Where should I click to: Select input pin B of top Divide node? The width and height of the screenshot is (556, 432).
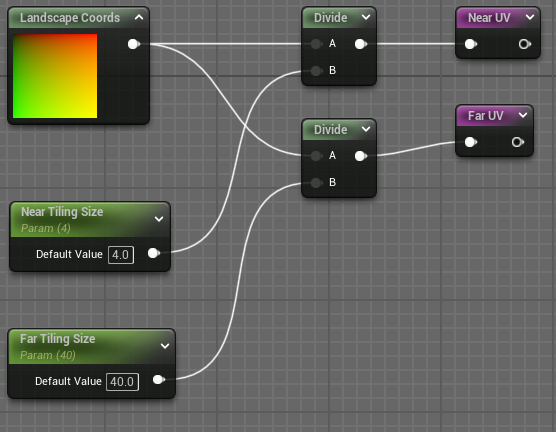316,71
